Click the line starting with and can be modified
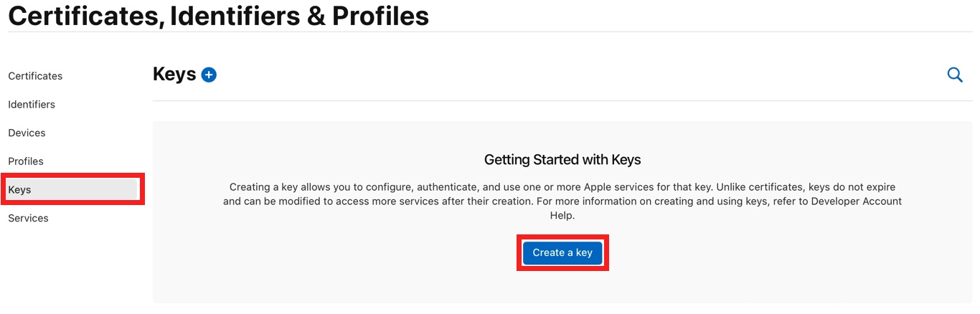The image size is (980, 314). click(562, 201)
